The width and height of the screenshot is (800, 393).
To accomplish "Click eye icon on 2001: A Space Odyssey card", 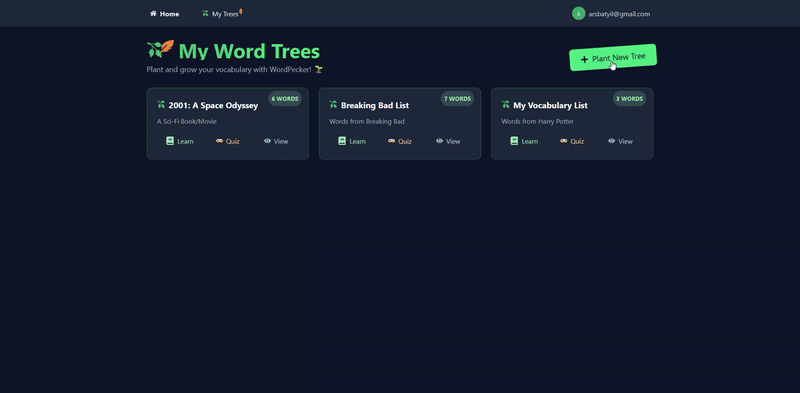I will (267, 141).
